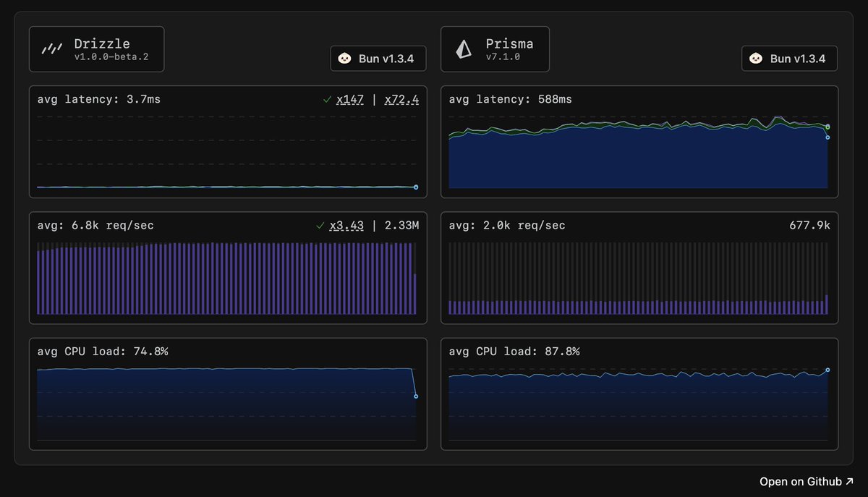
Task: Click green checkmark beside x147 latency
Action: (328, 100)
